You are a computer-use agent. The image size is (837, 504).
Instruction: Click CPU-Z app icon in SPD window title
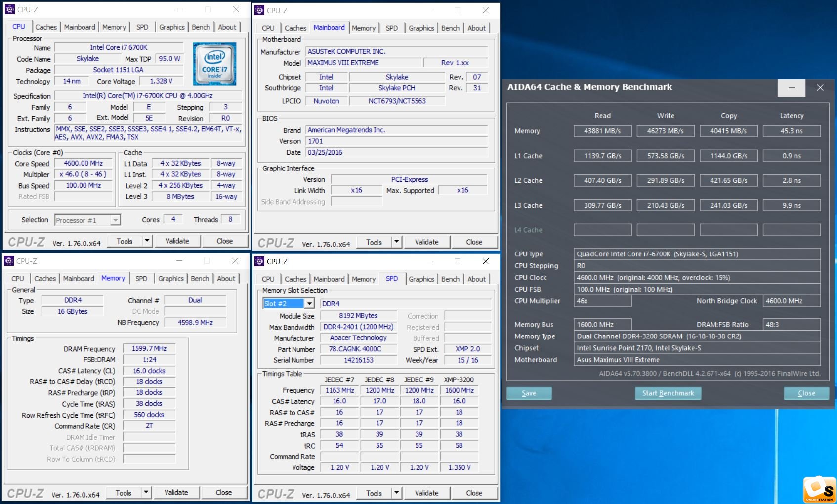[259, 261]
